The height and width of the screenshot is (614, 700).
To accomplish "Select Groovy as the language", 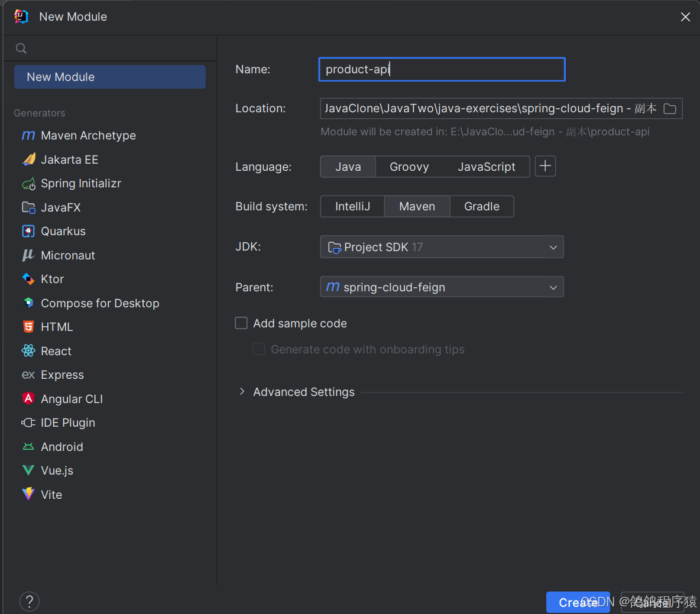I will point(409,167).
